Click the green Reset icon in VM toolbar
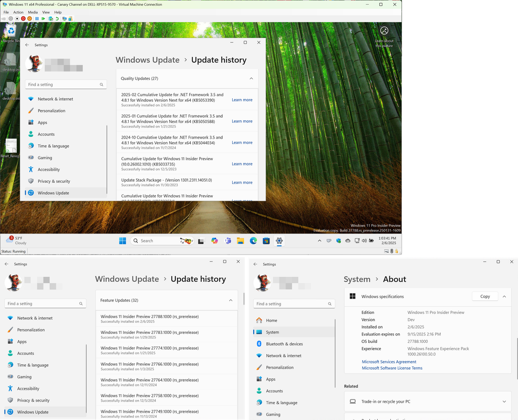Screen dimensions: 518x420 click(43, 18)
